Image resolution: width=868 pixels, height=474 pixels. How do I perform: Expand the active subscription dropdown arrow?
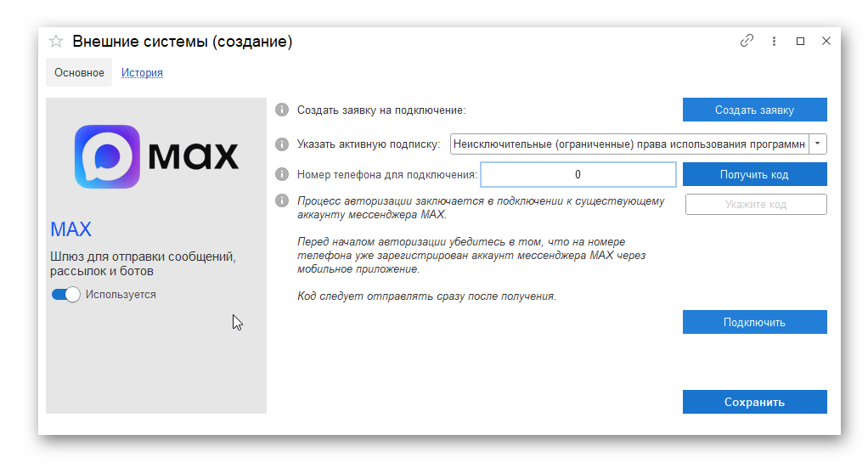(818, 144)
